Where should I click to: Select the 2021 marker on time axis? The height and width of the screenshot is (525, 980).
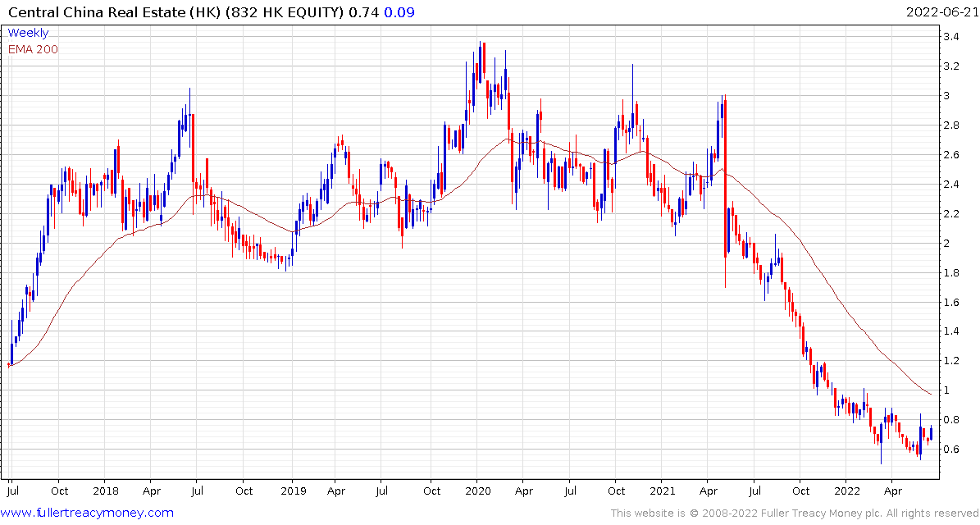coord(663,491)
